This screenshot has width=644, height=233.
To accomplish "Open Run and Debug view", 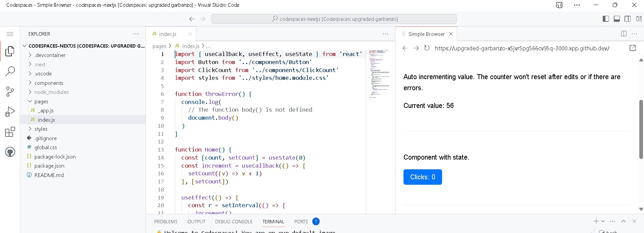I will [10, 112].
